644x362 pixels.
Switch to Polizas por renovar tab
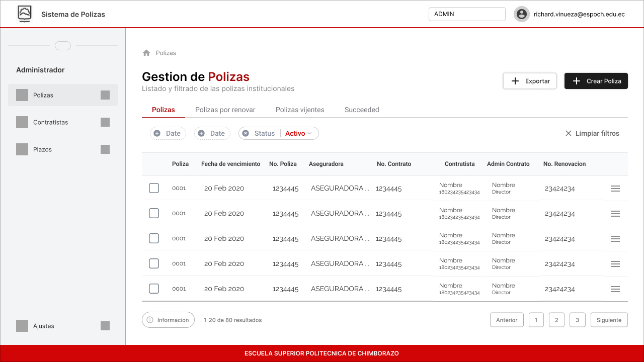click(x=225, y=110)
